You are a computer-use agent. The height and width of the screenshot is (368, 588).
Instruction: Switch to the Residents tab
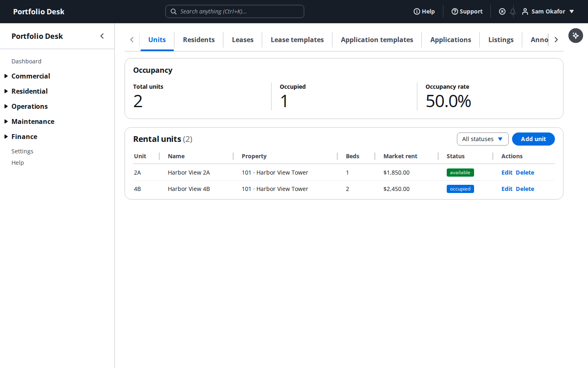199,40
